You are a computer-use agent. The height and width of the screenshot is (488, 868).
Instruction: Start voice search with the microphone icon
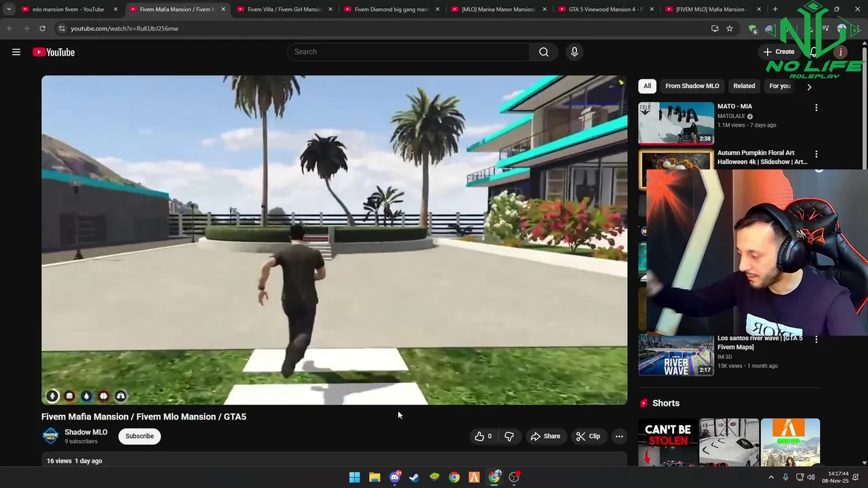click(574, 52)
